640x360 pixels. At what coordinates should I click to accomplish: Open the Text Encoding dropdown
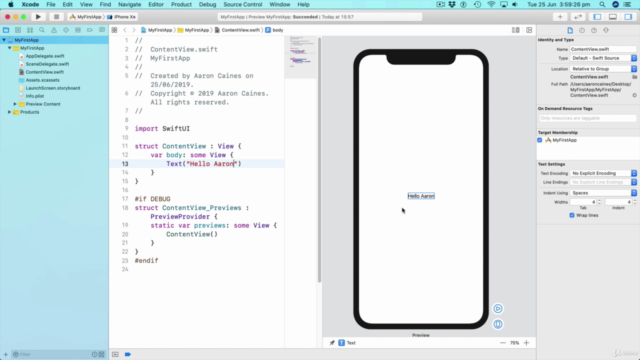(x=603, y=173)
